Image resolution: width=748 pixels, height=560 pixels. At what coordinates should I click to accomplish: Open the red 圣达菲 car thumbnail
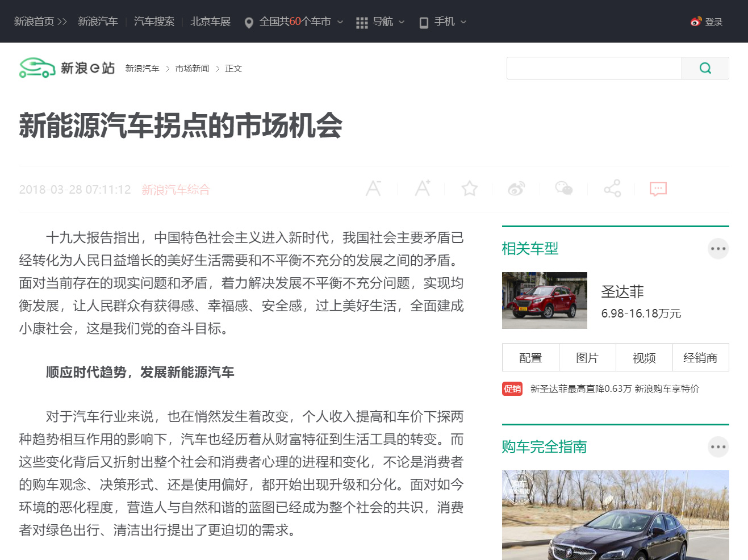tap(544, 300)
